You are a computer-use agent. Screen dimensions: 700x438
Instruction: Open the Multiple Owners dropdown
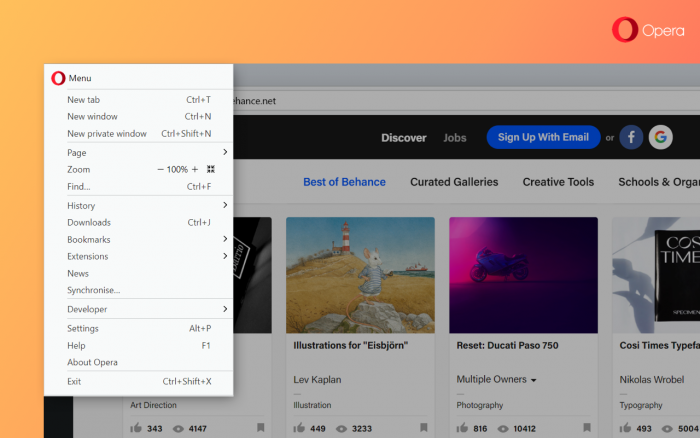[496, 380]
